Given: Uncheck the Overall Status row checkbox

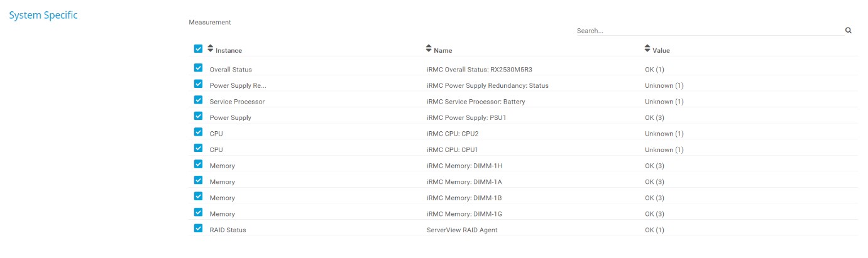Looking at the screenshot, I should (x=199, y=68).
